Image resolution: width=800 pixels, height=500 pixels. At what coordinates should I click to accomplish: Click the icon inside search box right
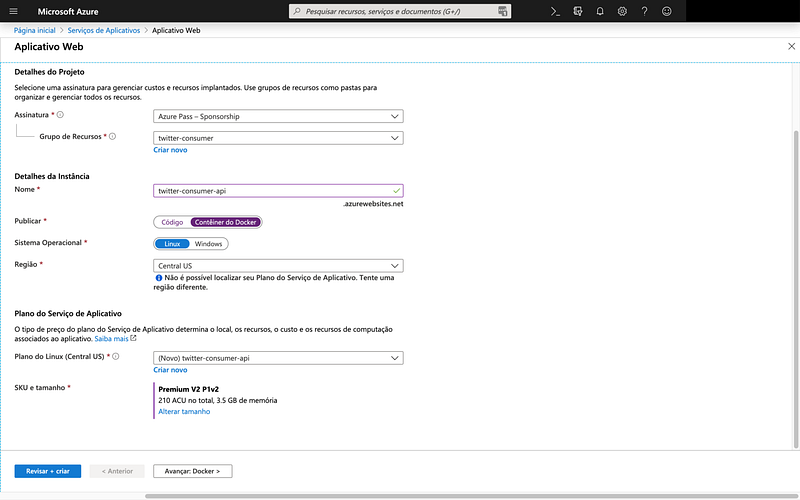coord(503,11)
